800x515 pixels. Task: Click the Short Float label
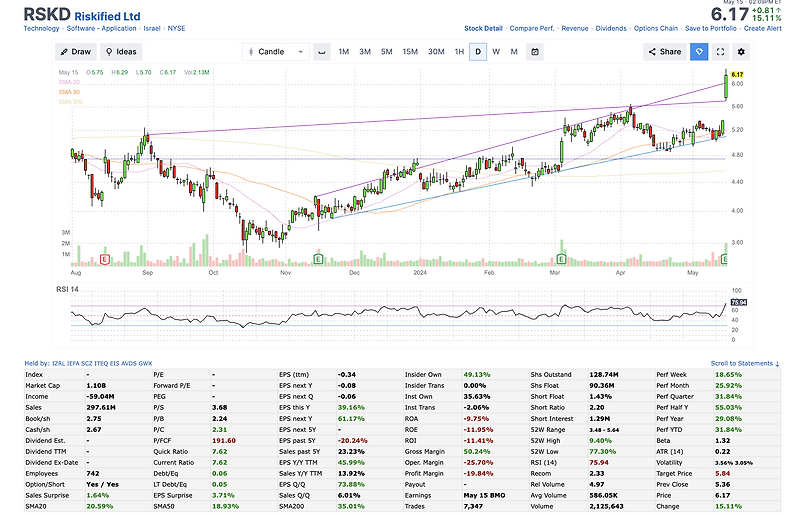(x=547, y=397)
